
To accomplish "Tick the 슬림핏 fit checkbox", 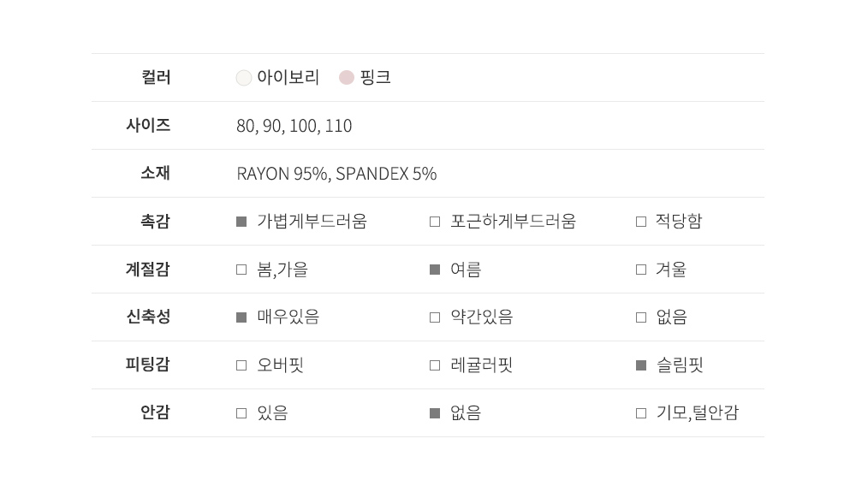I will [x=641, y=365].
